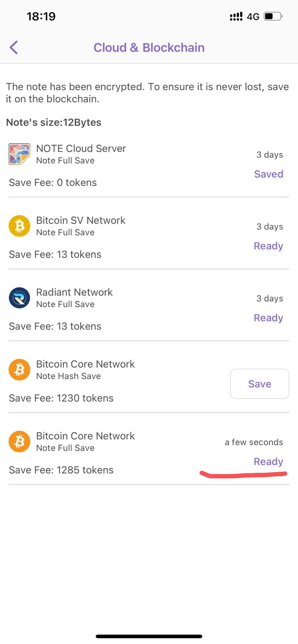This screenshot has width=298, height=644.
Task: Tap Ready status for Radiant Network
Action: [268, 318]
